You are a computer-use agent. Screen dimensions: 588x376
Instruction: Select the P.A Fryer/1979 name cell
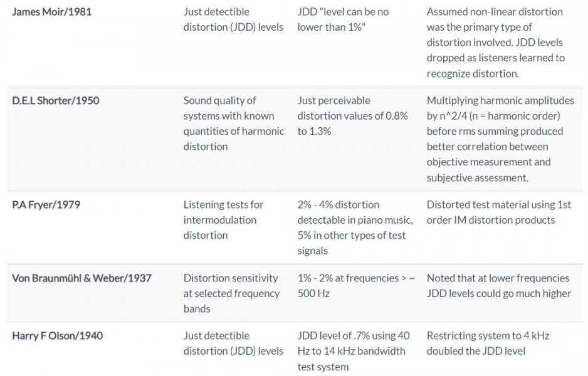pos(46,205)
